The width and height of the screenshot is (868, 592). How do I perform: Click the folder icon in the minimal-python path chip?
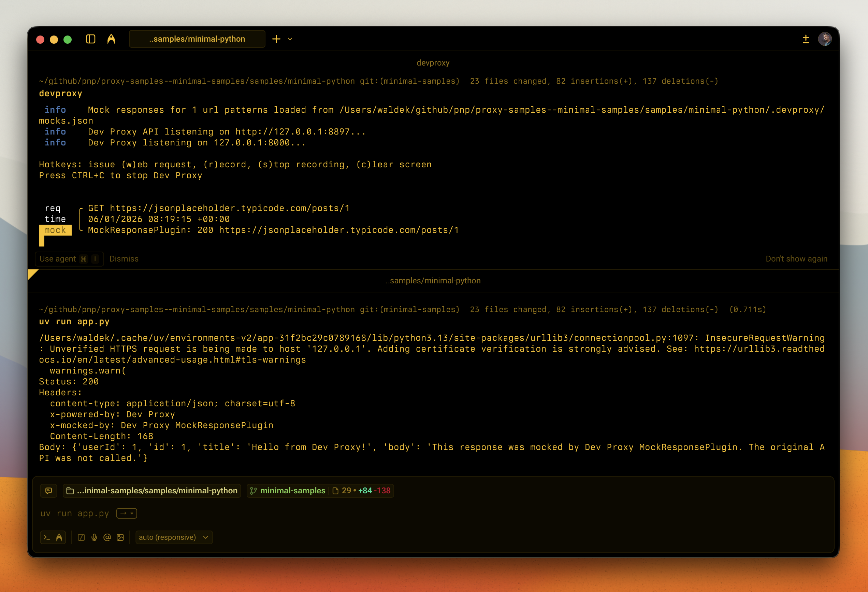[x=70, y=491]
